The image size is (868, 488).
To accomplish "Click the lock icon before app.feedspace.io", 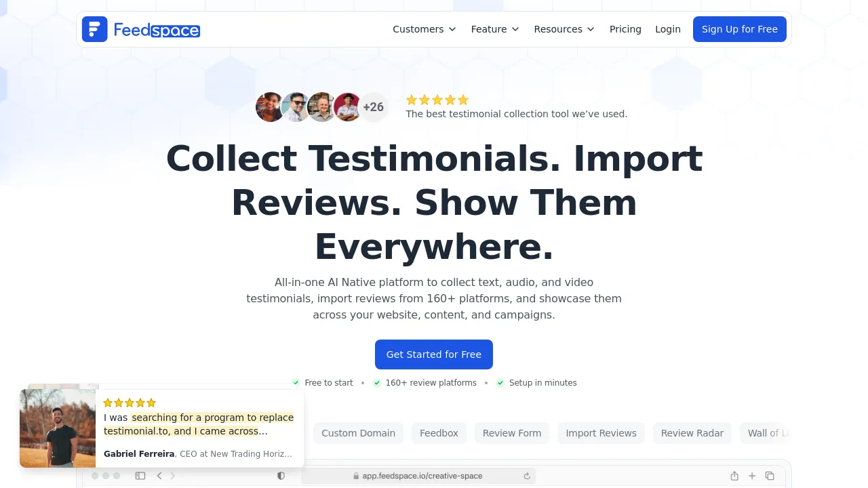I will [x=356, y=476].
